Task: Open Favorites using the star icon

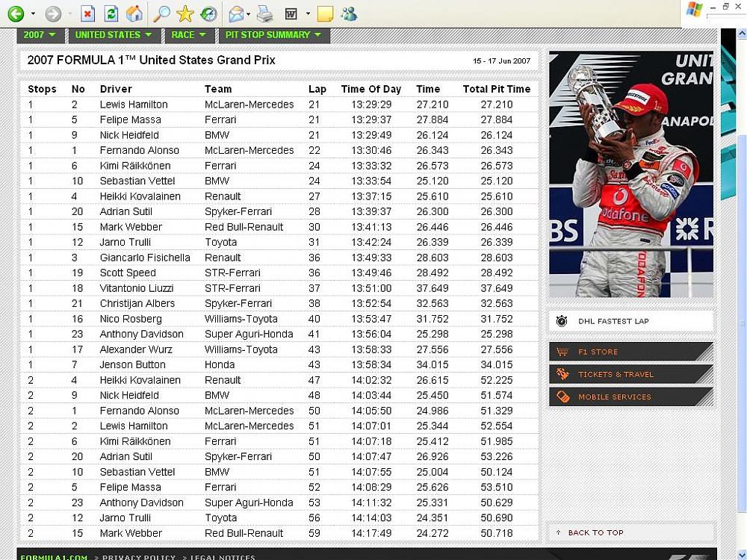Action: click(x=185, y=13)
